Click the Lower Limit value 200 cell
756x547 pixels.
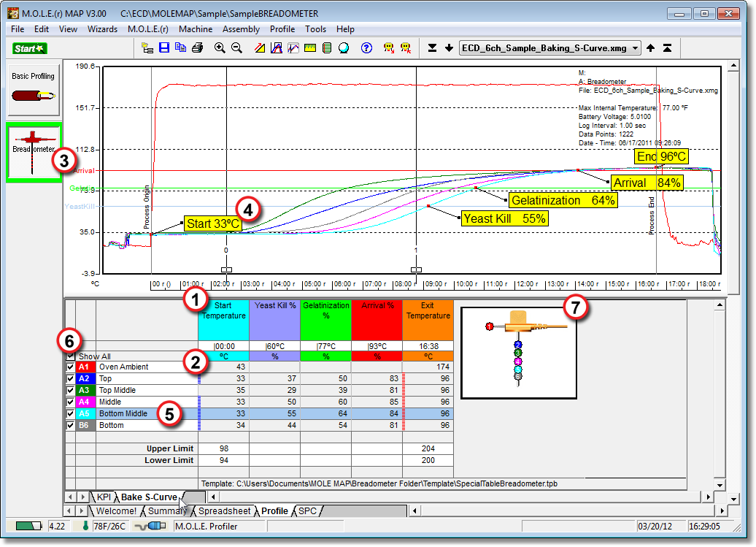coord(428,460)
